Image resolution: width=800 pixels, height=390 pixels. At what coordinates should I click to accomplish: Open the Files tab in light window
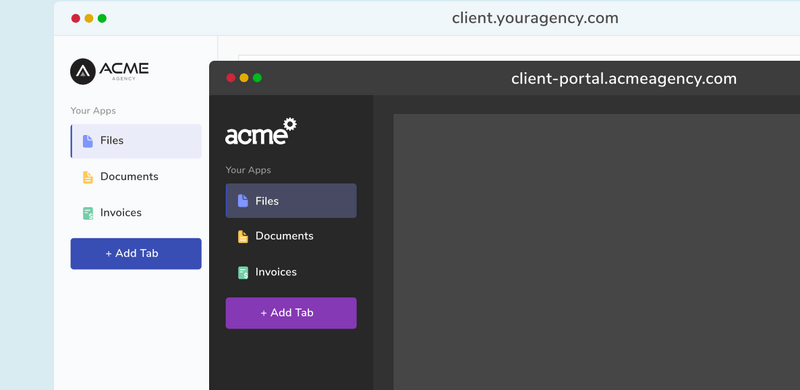(136, 141)
